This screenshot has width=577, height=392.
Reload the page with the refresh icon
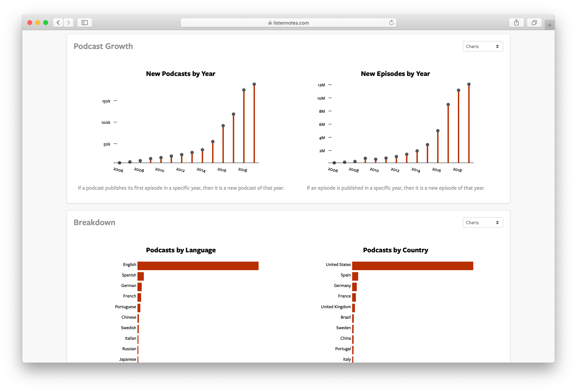[x=391, y=23]
